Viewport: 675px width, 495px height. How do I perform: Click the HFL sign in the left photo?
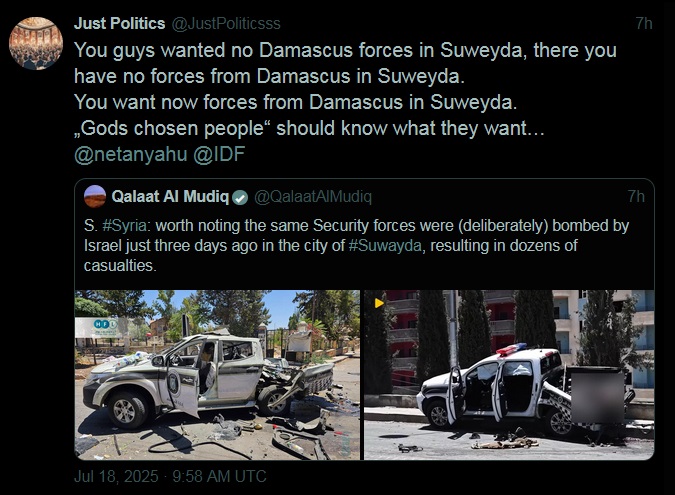tap(102, 328)
